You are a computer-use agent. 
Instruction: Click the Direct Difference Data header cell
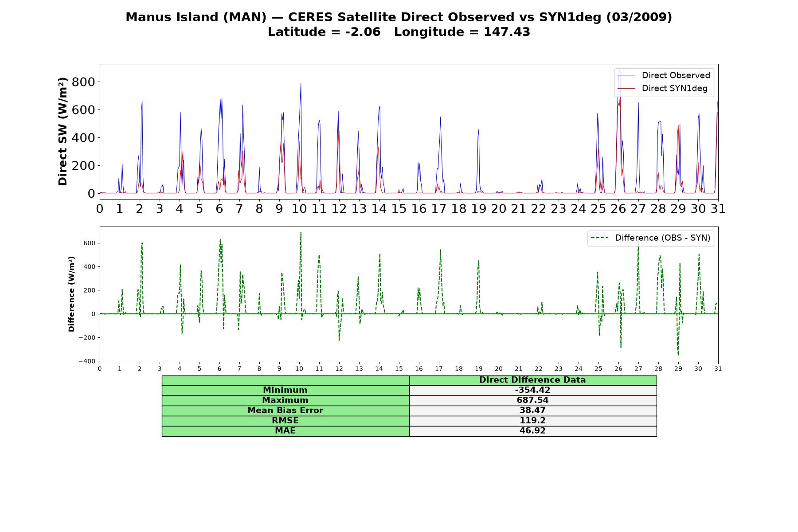(x=532, y=380)
